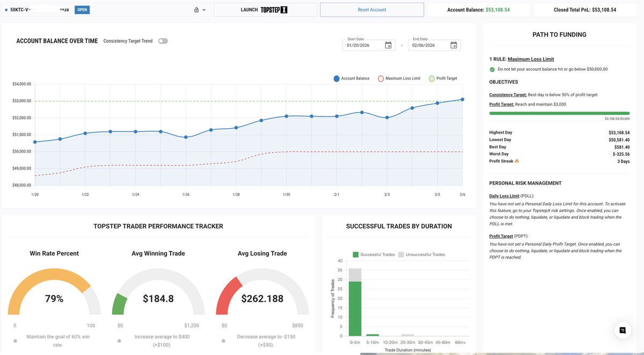This screenshot has height=355, width=644.
Task: Click the green rule-passed check icon
Action: 492,69
